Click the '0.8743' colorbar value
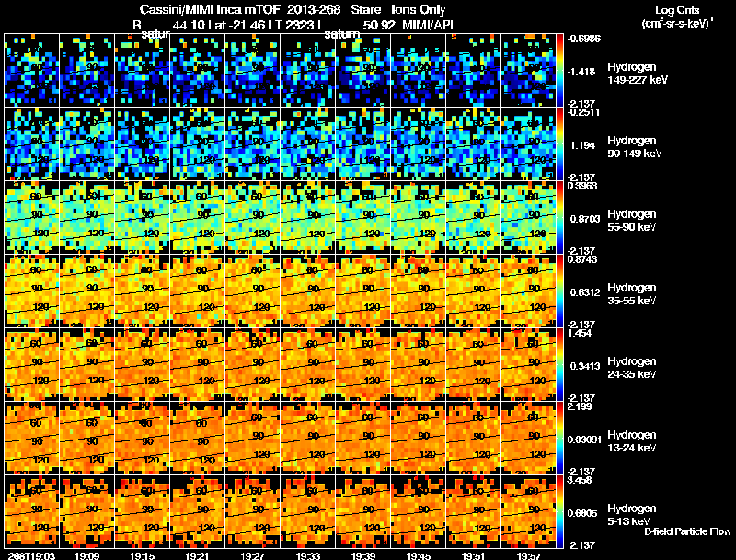Screen dimensions: 736x560 (582, 259)
